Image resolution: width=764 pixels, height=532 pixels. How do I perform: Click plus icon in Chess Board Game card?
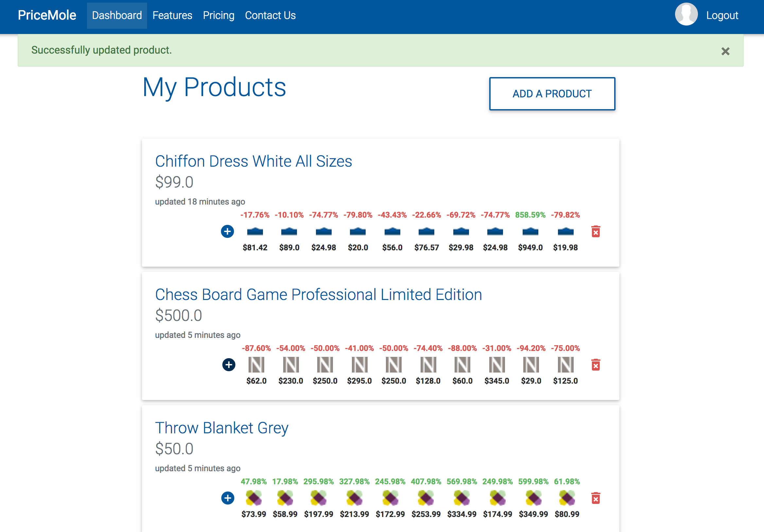229,365
